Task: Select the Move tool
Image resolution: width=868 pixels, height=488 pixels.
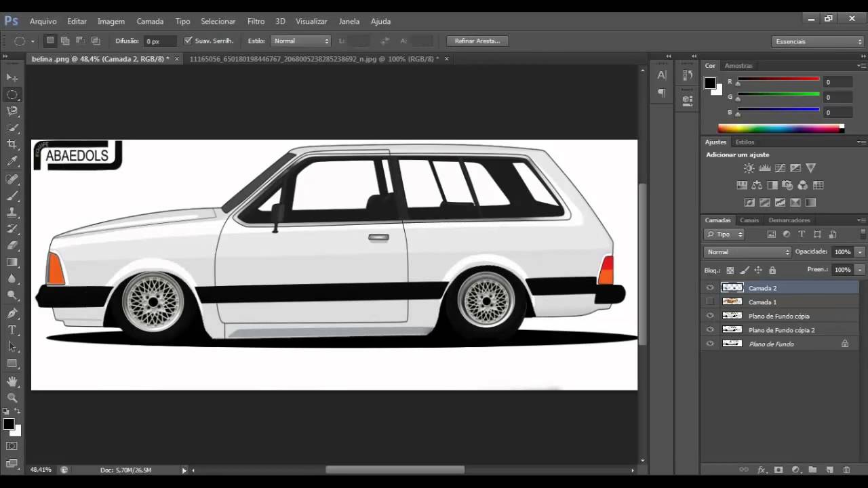Action: pyautogui.click(x=12, y=78)
